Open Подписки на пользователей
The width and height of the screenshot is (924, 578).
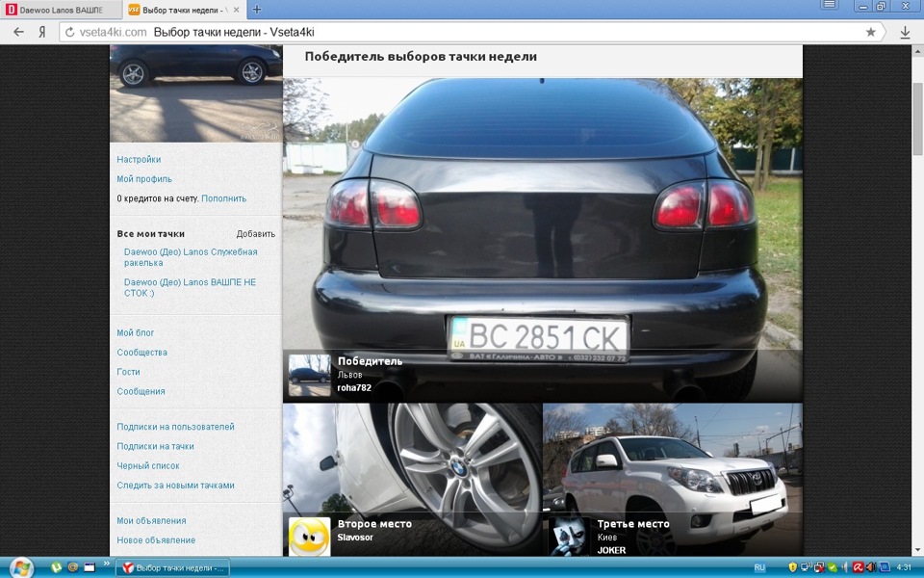(175, 427)
